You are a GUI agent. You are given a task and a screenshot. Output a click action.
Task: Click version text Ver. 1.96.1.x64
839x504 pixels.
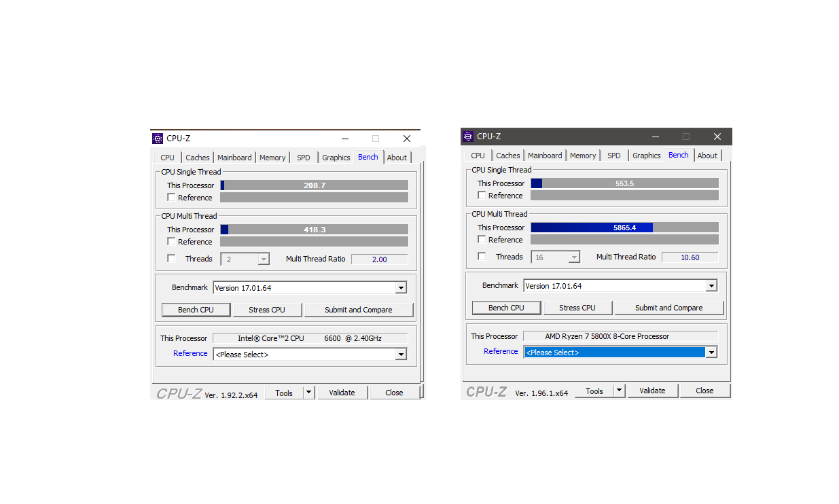[541, 393]
